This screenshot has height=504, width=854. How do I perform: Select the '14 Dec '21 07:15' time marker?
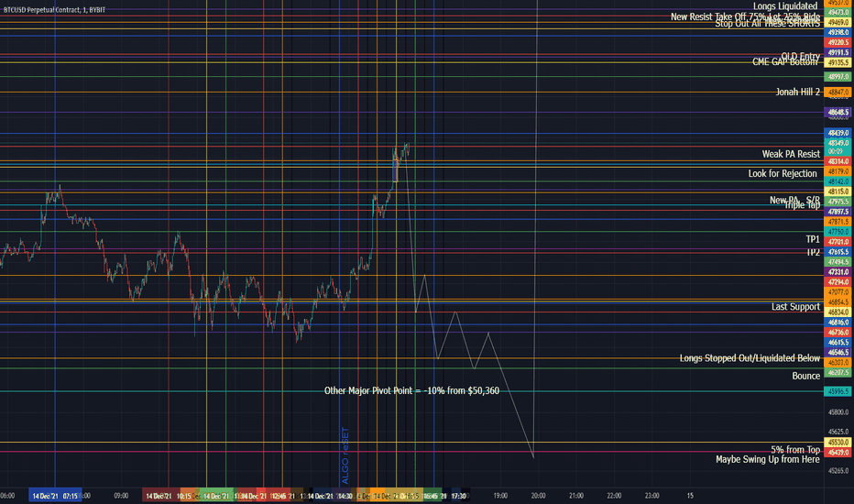pyautogui.click(x=55, y=496)
